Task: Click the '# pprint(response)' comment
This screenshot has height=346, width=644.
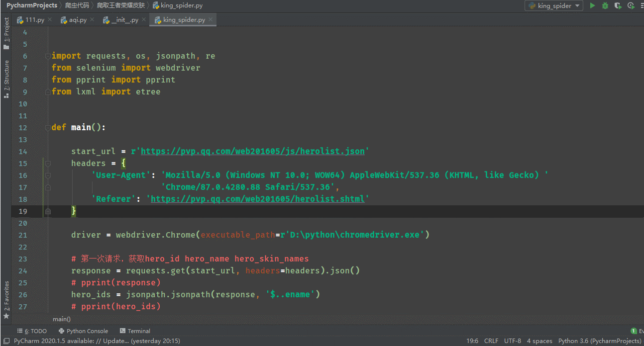Action: click(116, 282)
